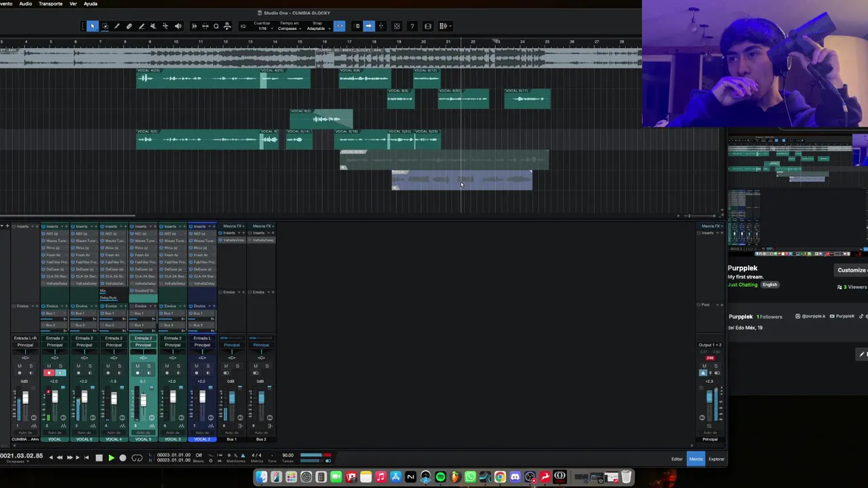The width and height of the screenshot is (868, 488).
Task: Toggle Autoscroll arrow button in toolbar
Action: tap(368, 26)
